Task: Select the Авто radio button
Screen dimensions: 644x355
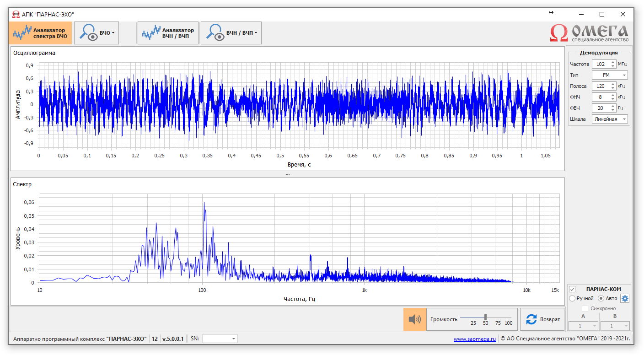Action: click(601, 298)
